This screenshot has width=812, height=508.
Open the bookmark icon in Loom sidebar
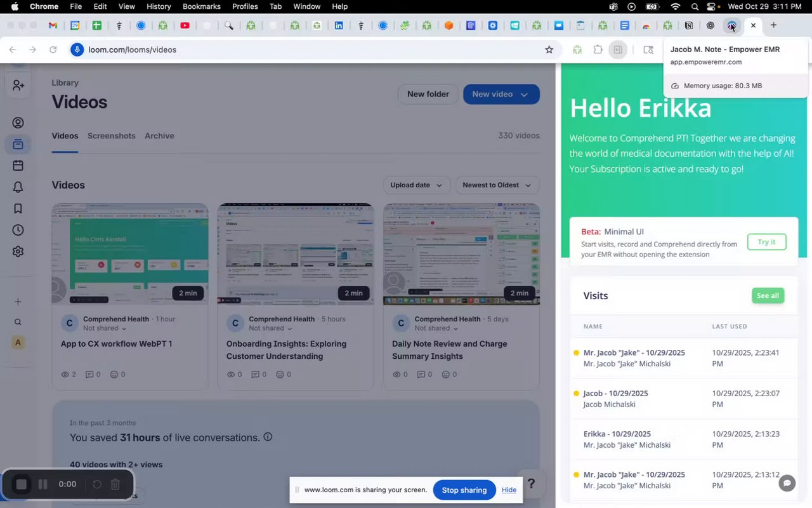[x=18, y=208]
